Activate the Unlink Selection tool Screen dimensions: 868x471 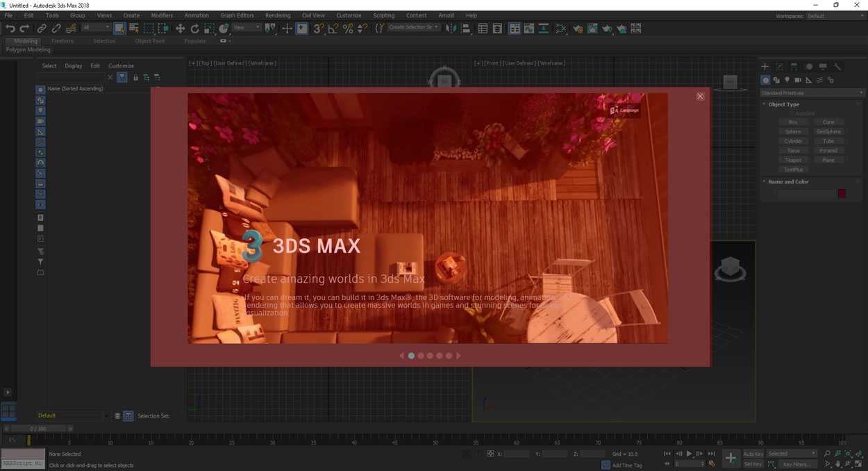56,28
